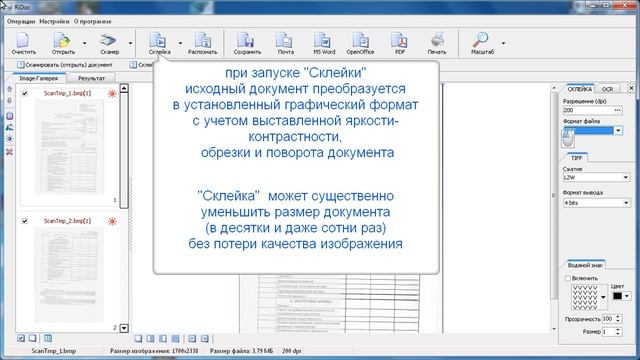The height and width of the screenshot is (360, 640).
Task: Click step 1 Сканировать (открыть) документ
Action: (65, 65)
